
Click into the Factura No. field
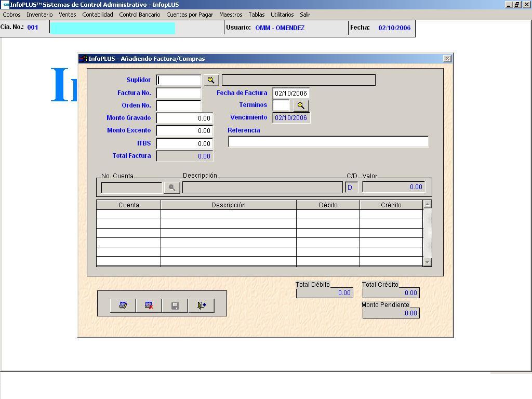pyautogui.click(x=179, y=93)
